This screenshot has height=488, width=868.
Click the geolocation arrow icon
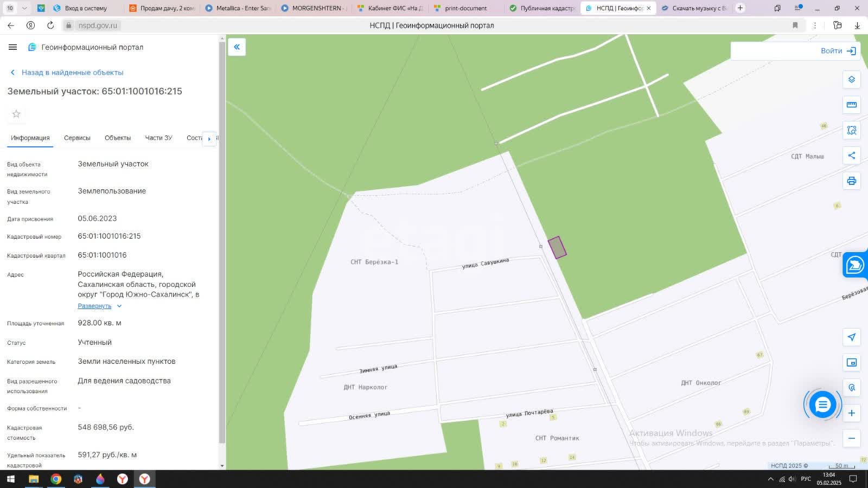pos(851,337)
